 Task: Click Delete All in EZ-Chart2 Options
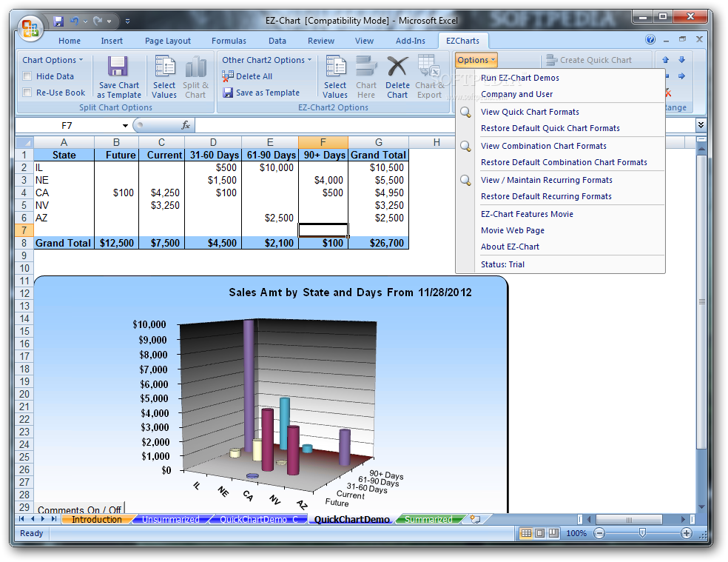(x=247, y=76)
